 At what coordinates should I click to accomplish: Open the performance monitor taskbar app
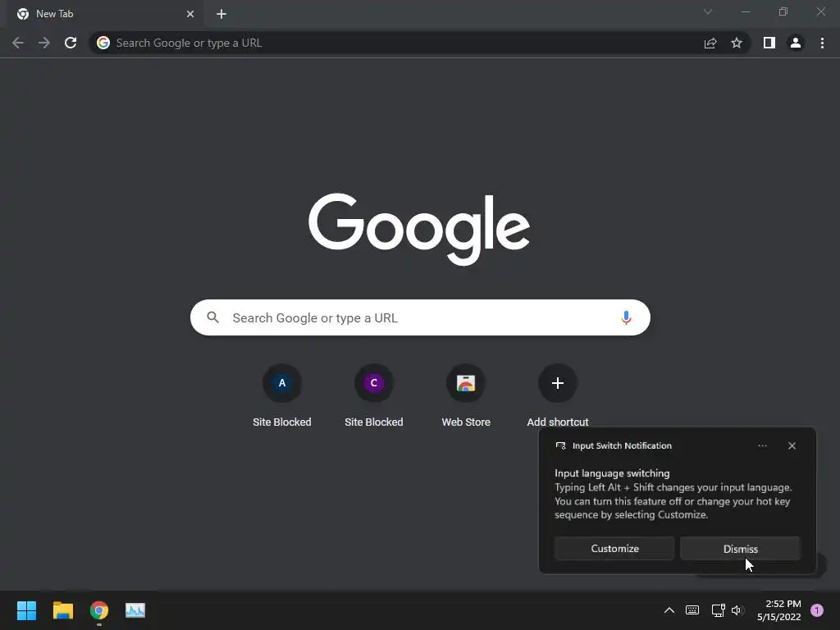(x=135, y=610)
